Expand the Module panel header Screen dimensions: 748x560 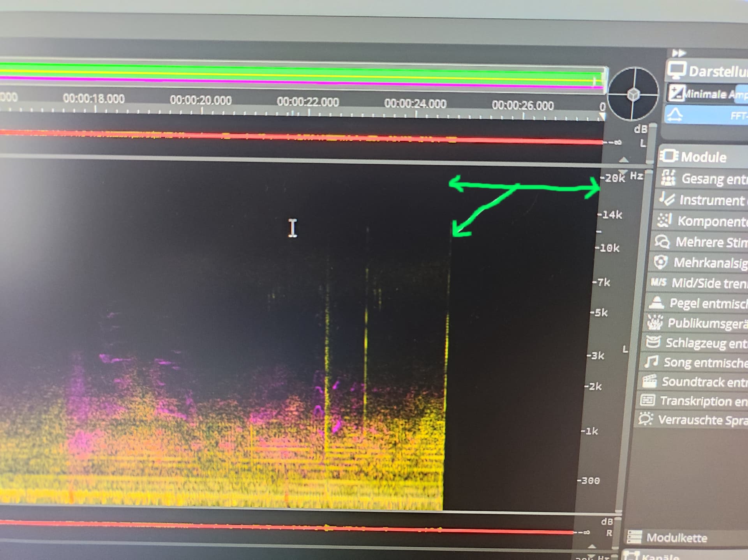(703, 156)
